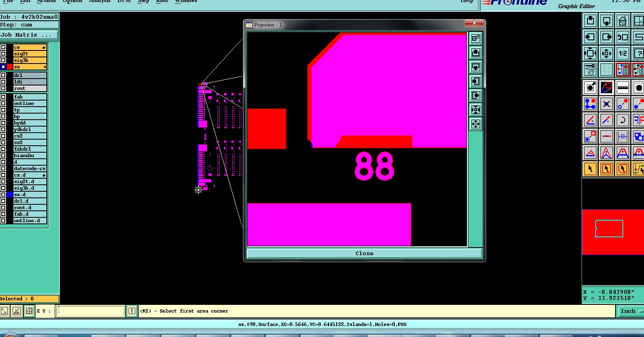644x337 pixels.
Task: Select the tp layer name
Action: [30, 110]
